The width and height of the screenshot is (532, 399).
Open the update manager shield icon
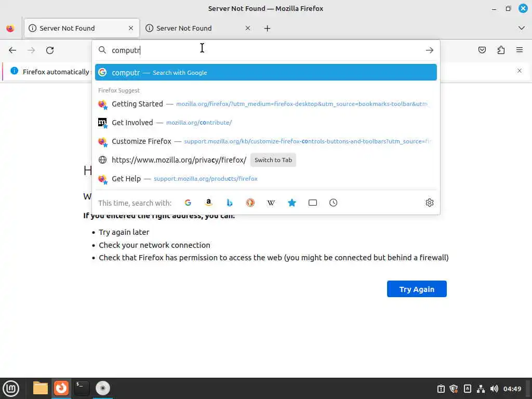[454, 389]
